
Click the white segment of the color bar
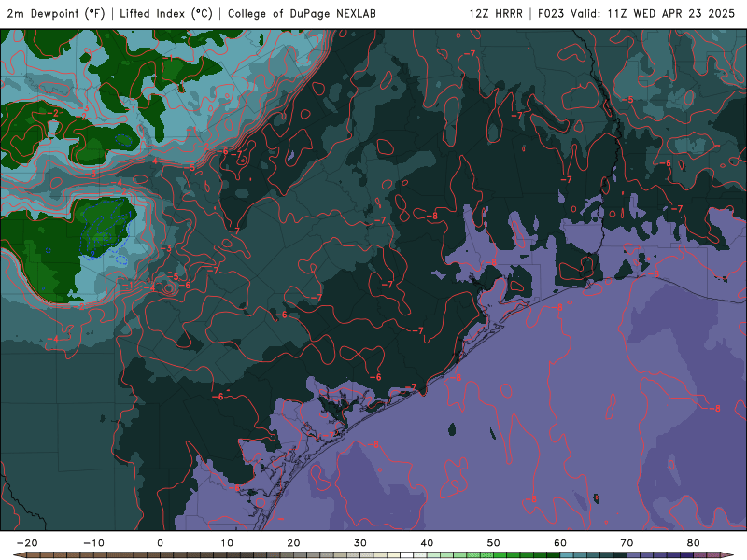pos(407,555)
